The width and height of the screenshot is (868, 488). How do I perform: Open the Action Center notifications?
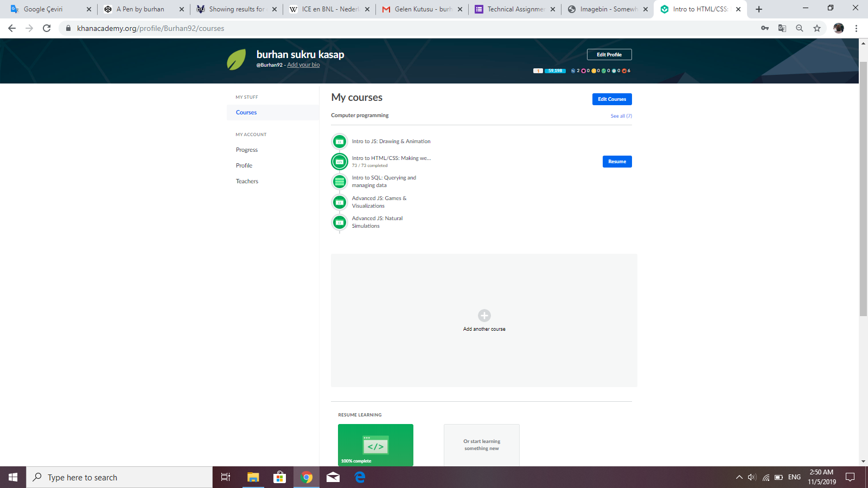[x=850, y=477]
